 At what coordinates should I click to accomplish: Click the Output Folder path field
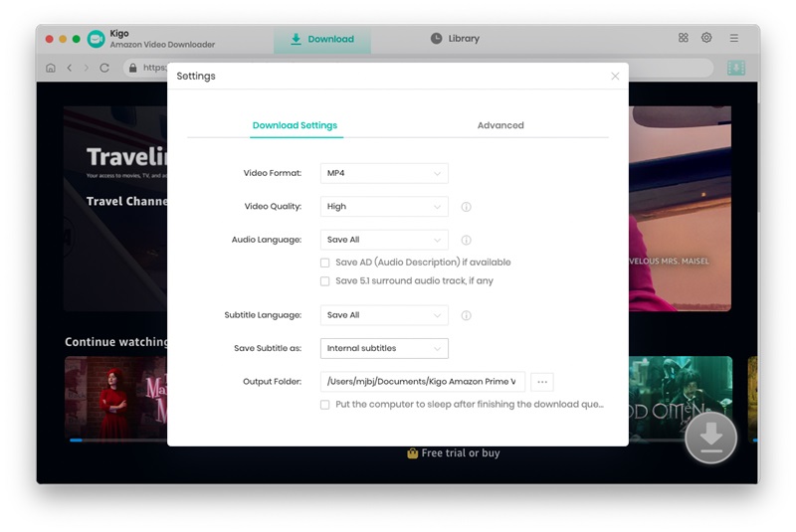point(422,382)
